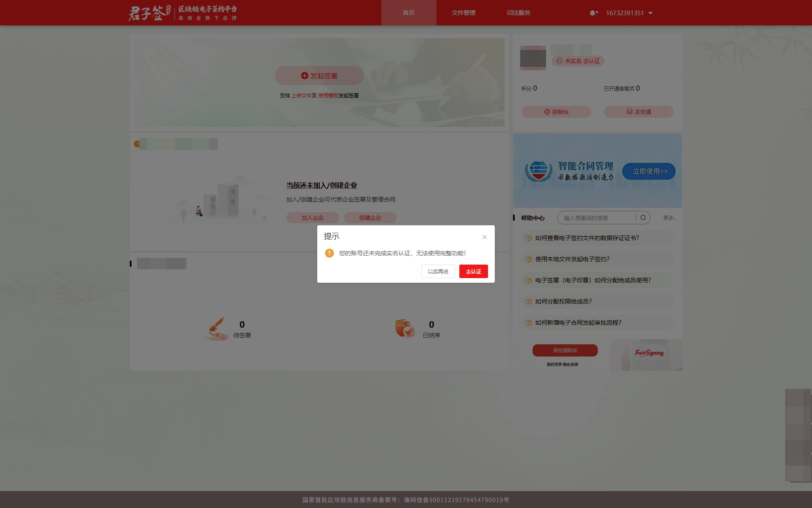Click the 创建企业 button
Viewport: 812px width, 508px height.
(370, 218)
